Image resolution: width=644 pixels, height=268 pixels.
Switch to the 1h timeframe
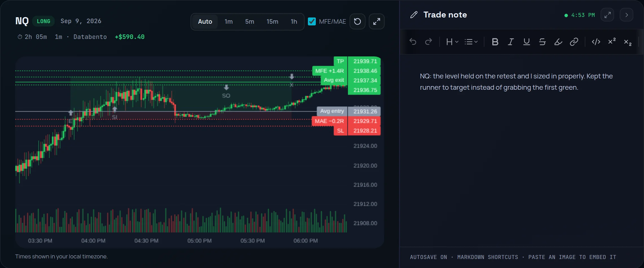pyautogui.click(x=294, y=21)
